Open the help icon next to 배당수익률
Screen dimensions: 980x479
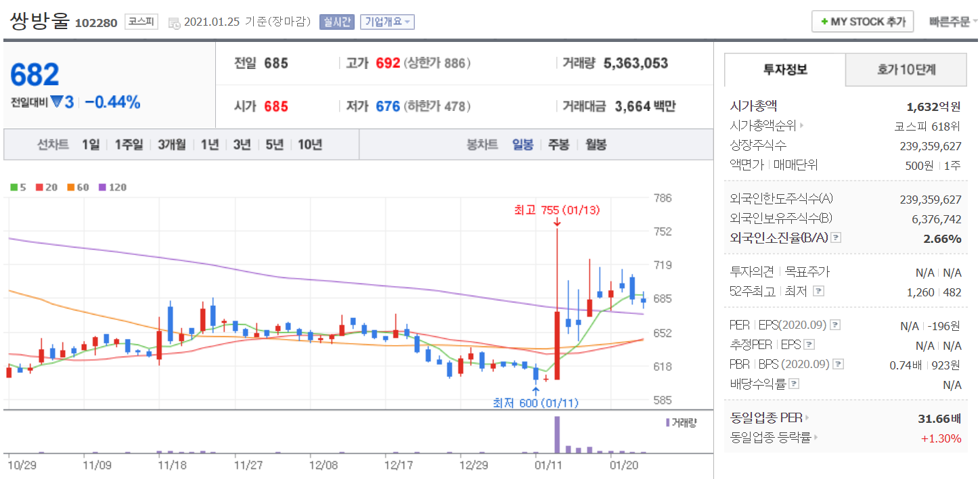click(x=794, y=384)
